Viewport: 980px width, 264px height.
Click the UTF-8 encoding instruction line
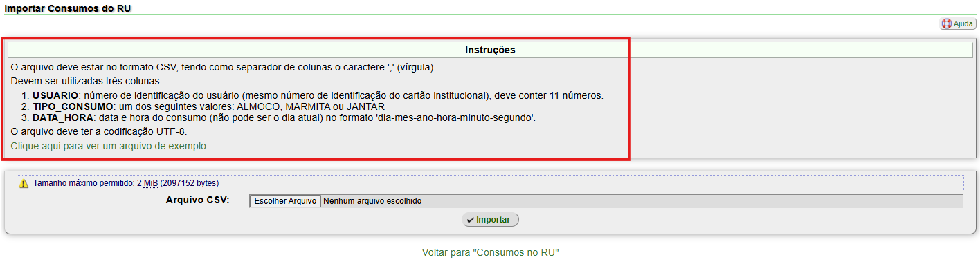click(x=99, y=131)
